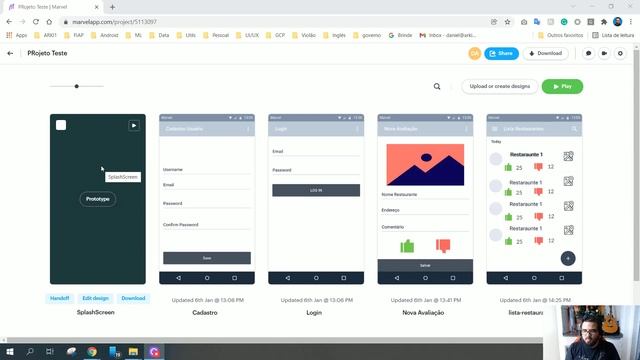Open Windows taskbar search
The image size is (640, 360).
(x=30, y=351)
